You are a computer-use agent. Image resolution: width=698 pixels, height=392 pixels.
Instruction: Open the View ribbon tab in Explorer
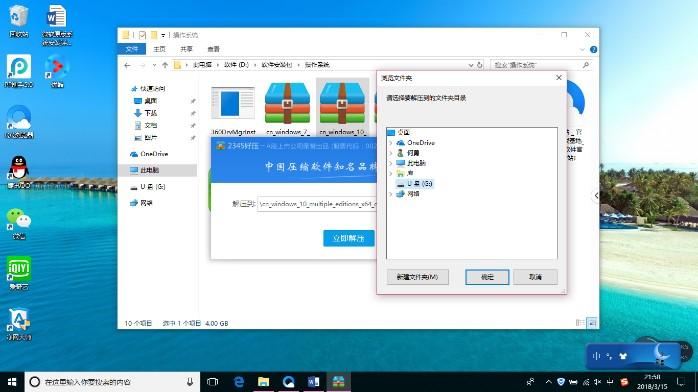tap(214, 49)
